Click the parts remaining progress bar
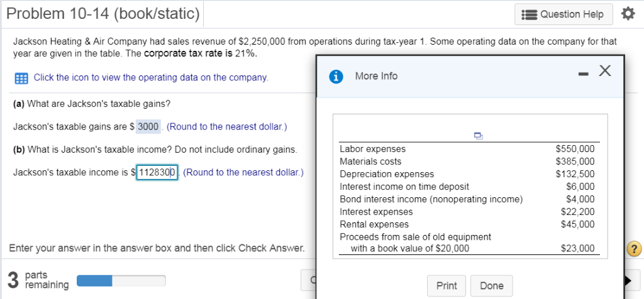 tap(121, 281)
